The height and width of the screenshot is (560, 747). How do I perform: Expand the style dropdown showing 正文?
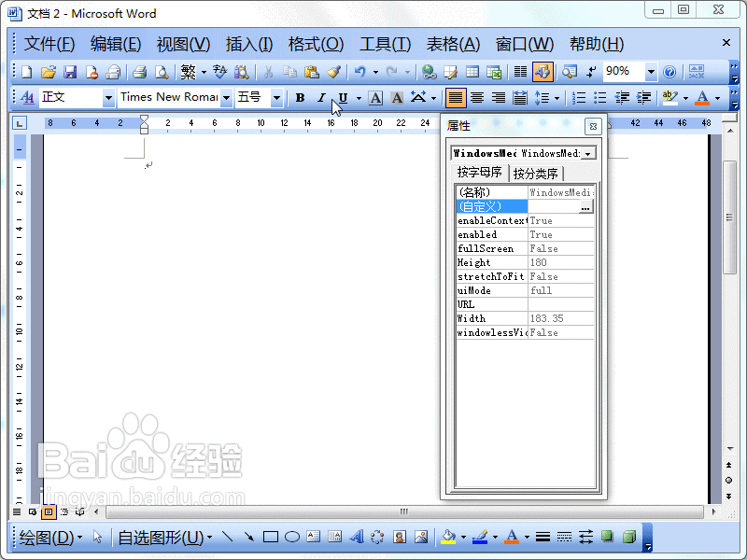click(x=109, y=98)
